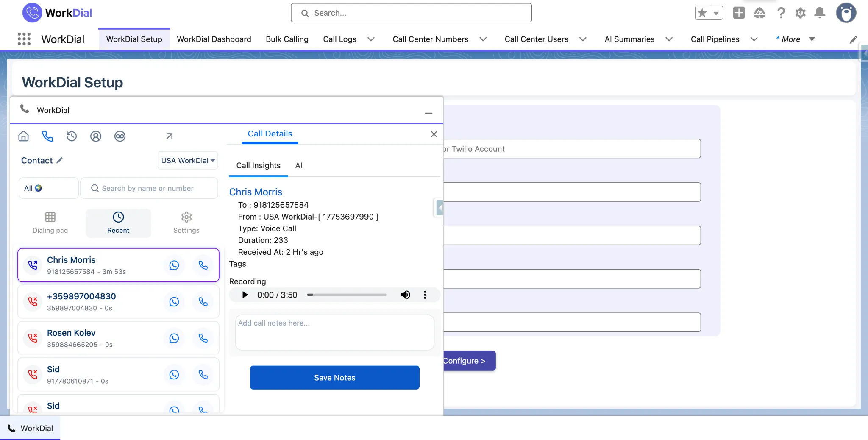Call +359897004830 with phone icon
868x440 pixels.
203,302
